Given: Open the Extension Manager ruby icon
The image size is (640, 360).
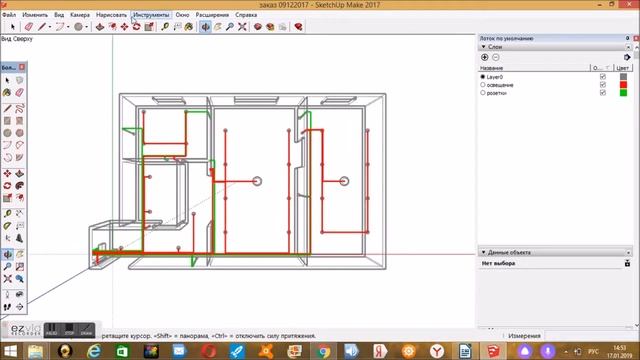Looking at the screenshot, I should [x=298, y=27].
